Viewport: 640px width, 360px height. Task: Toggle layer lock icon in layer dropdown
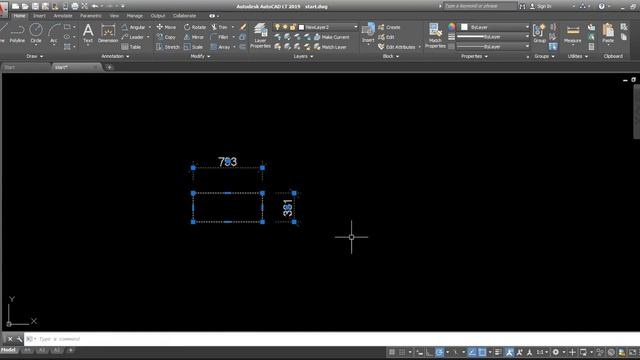[x=292, y=27]
